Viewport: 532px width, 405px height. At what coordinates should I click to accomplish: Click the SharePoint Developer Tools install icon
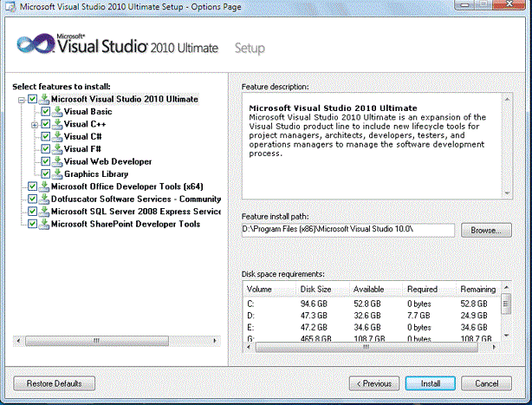pyautogui.click(x=44, y=224)
